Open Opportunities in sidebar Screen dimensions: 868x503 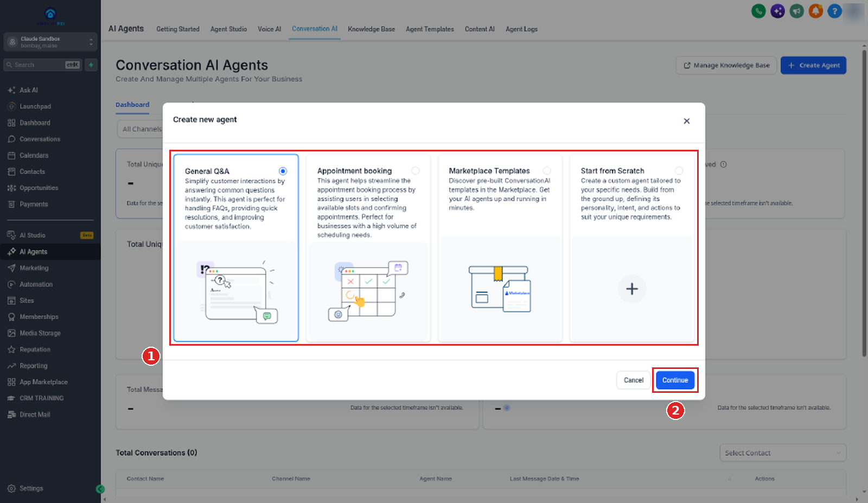39,188
